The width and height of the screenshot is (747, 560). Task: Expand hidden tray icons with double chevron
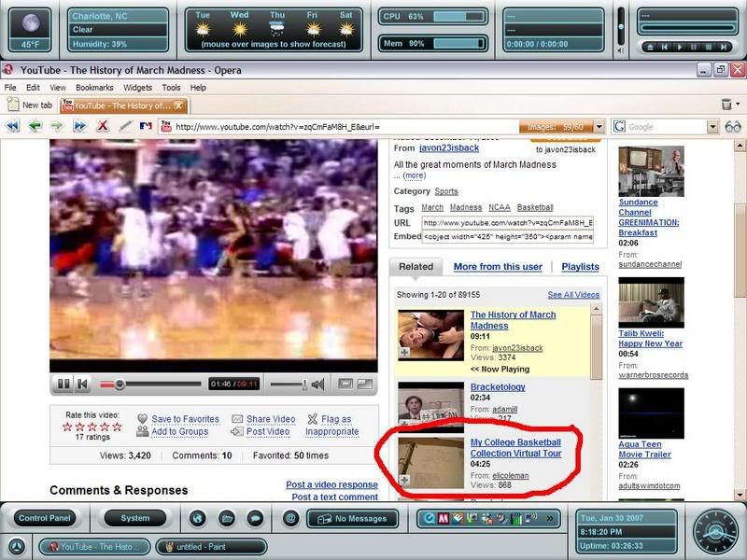pyautogui.click(x=549, y=518)
